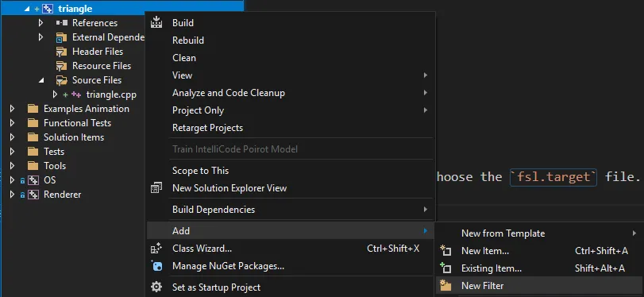Click the New Solution Explorer View icon
This screenshot has width=644, height=297.
156,188
